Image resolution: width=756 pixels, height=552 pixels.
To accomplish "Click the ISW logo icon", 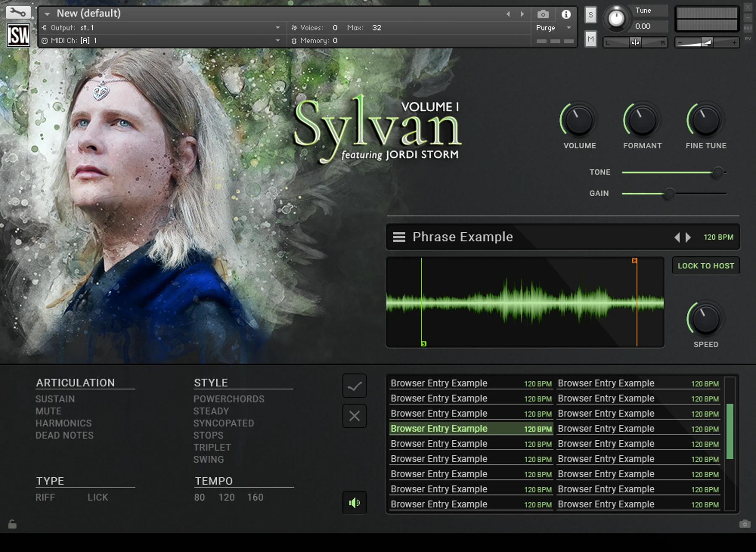I will (18, 35).
